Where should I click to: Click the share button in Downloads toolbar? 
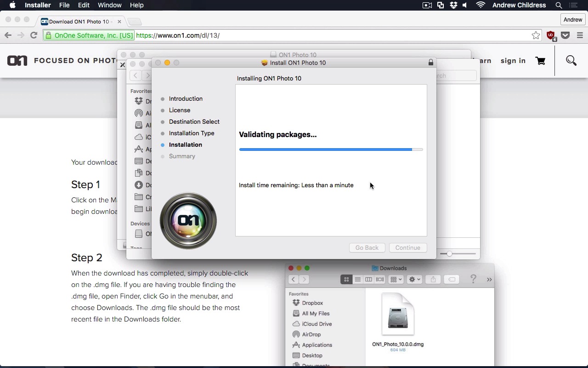click(x=433, y=279)
